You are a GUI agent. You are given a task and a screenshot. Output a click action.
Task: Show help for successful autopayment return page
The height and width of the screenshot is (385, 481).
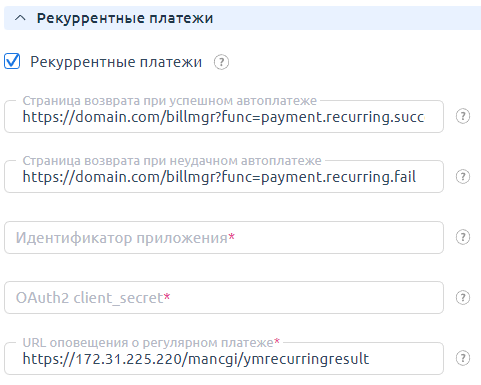[x=463, y=116]
